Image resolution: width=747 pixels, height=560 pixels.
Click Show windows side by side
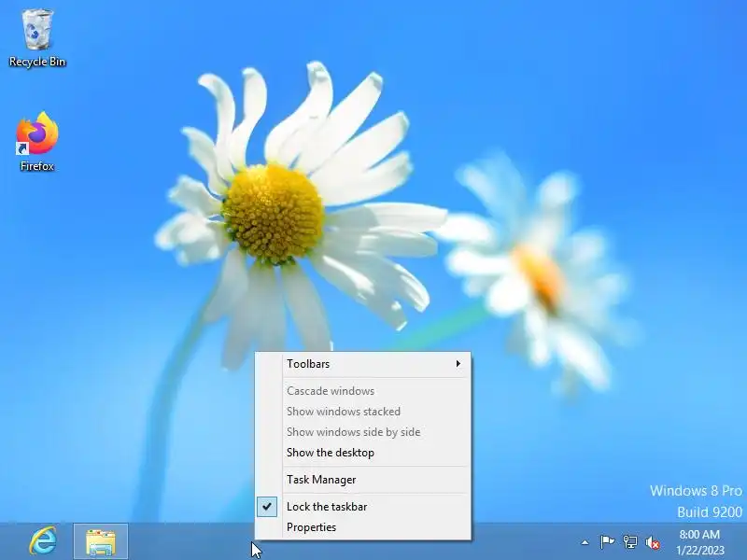click(x=363, y=432)
